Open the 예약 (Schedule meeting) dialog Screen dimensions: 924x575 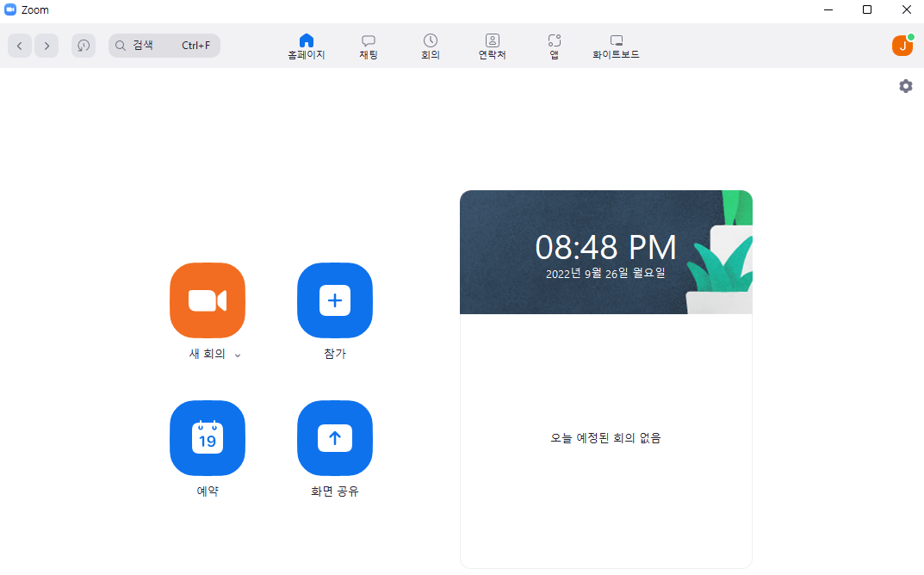pos(207,438)
